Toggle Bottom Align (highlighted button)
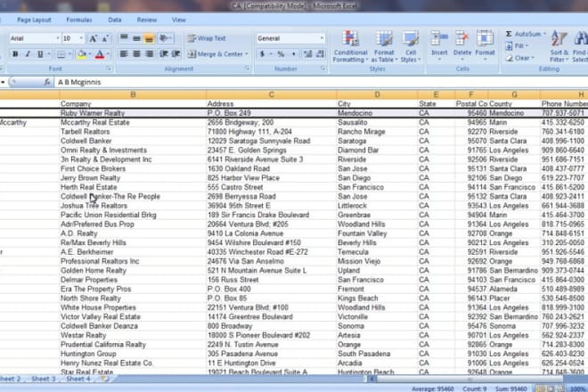The image size is (588, 392). pyautogui.click(x=149, y=38)
